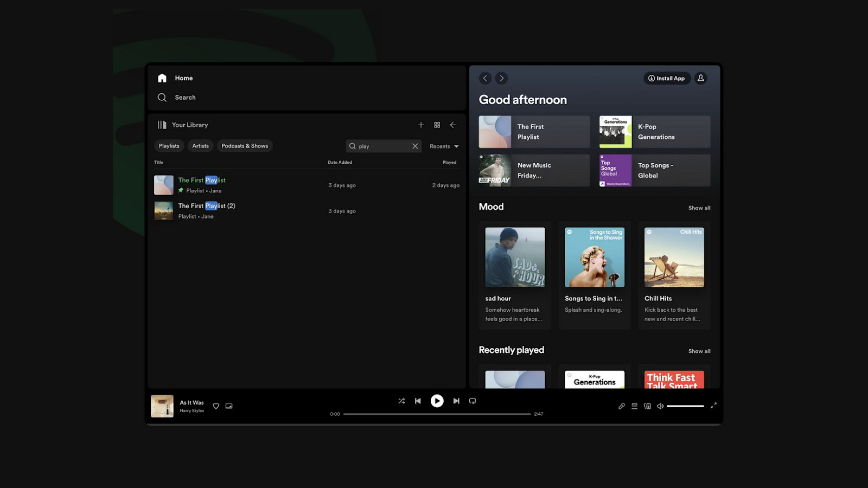Create a new playlist with plus icon
The width and height of the screenshot is (868, 488).
[421, 125]
